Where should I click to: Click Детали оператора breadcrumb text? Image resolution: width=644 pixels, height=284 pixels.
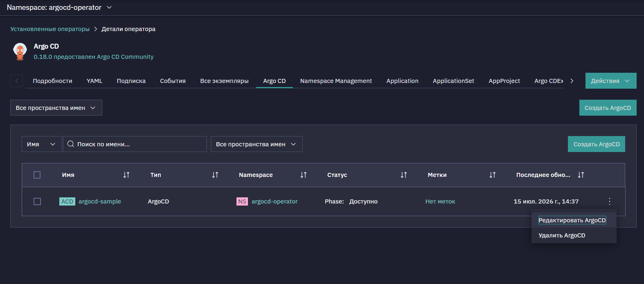[128, 29]
